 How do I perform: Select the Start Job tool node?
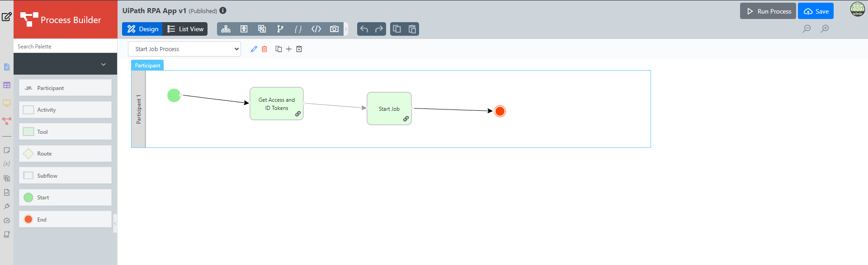click(x=389, y=109)
